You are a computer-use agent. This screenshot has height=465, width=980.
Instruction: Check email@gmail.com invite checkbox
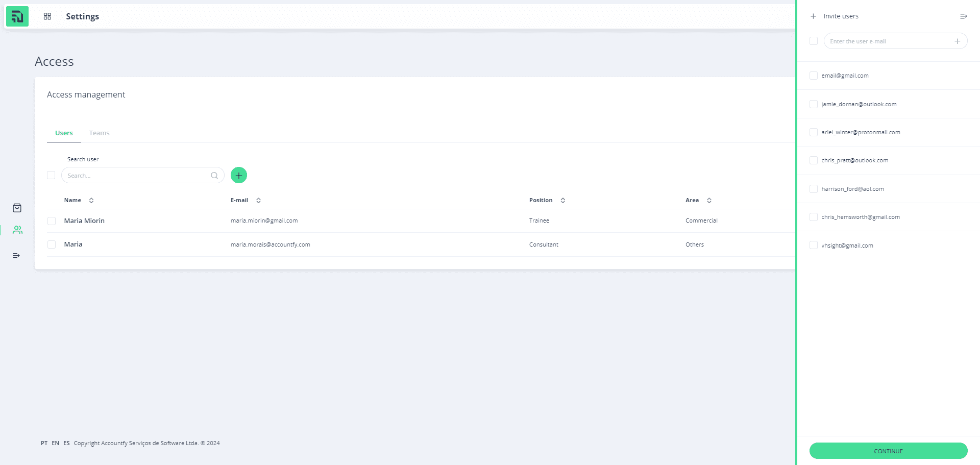click(814, 76)
